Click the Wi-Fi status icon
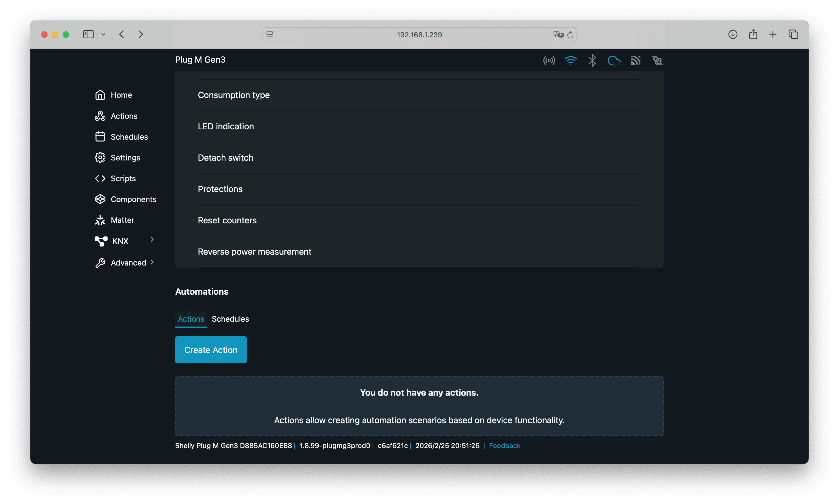Screen dimensions: 839x504 click(x=571, y=61)
